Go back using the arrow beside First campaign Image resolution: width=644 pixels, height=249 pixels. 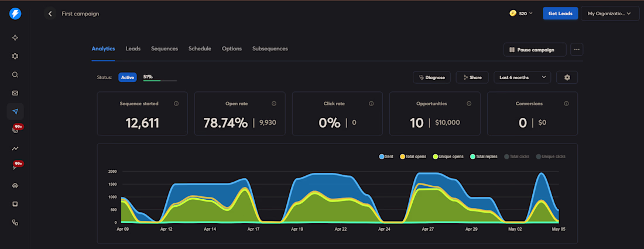pos(50,13)
